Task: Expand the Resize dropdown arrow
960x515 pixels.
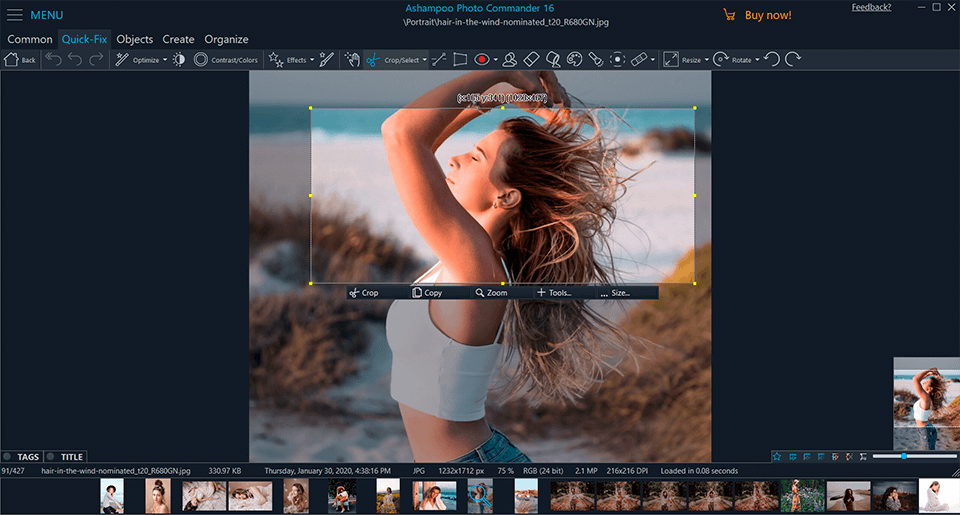Action: (x=707, y=60)
